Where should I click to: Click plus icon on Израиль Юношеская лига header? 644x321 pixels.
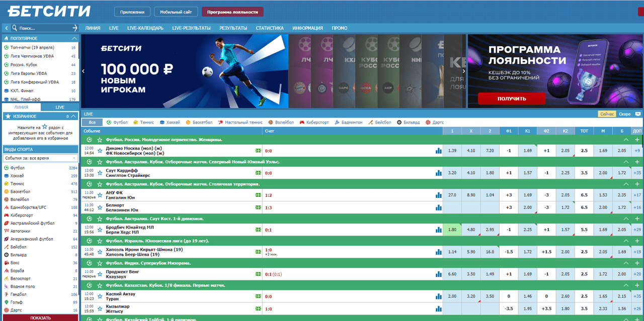click(637, 241)
